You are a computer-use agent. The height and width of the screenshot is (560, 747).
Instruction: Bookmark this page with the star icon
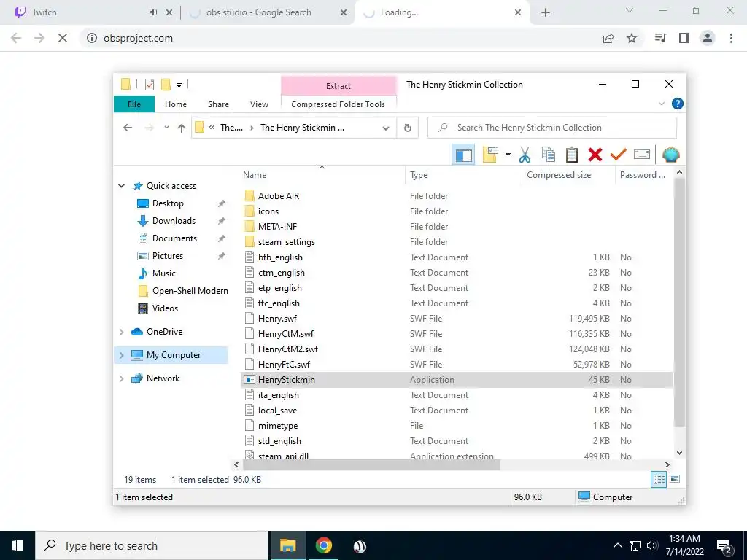tap(632, 38)
